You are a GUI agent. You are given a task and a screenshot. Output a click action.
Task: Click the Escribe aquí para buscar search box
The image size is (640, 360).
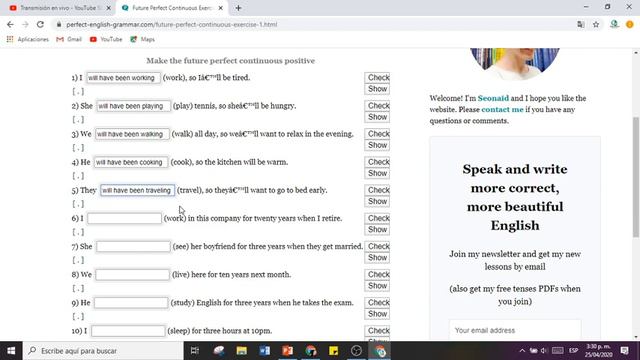click(103, 351)
